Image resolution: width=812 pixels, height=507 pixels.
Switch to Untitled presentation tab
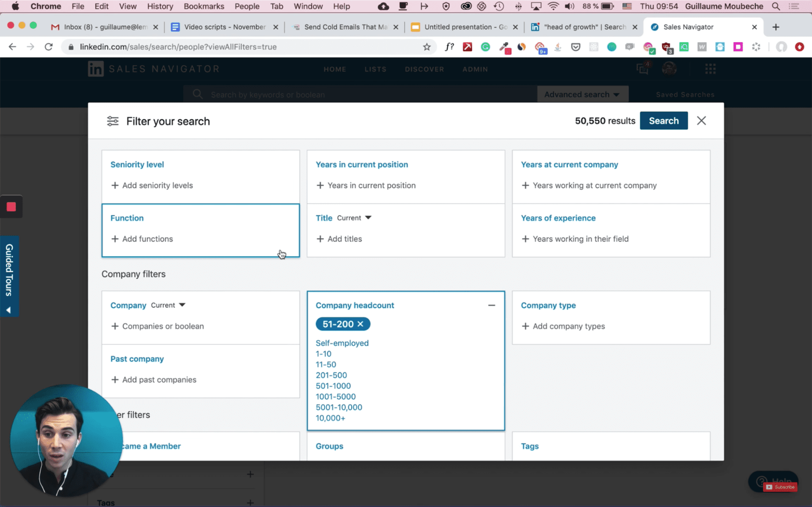[465, 27]
